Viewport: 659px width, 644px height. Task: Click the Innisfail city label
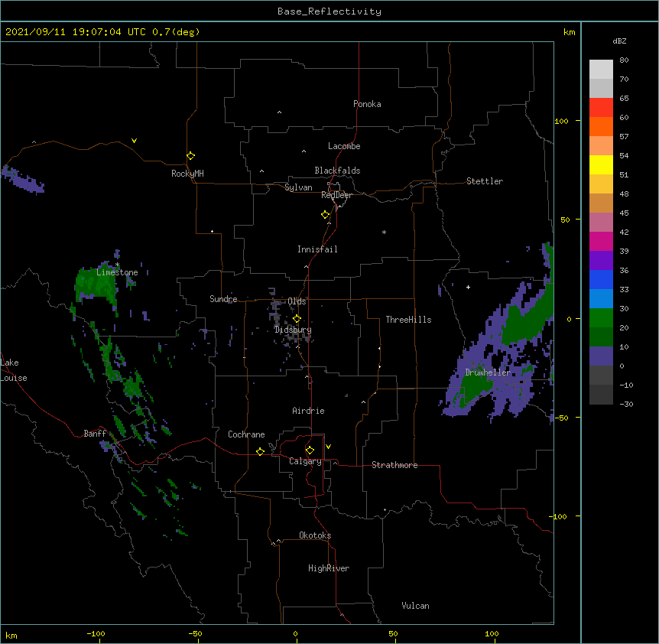[317, 249]
